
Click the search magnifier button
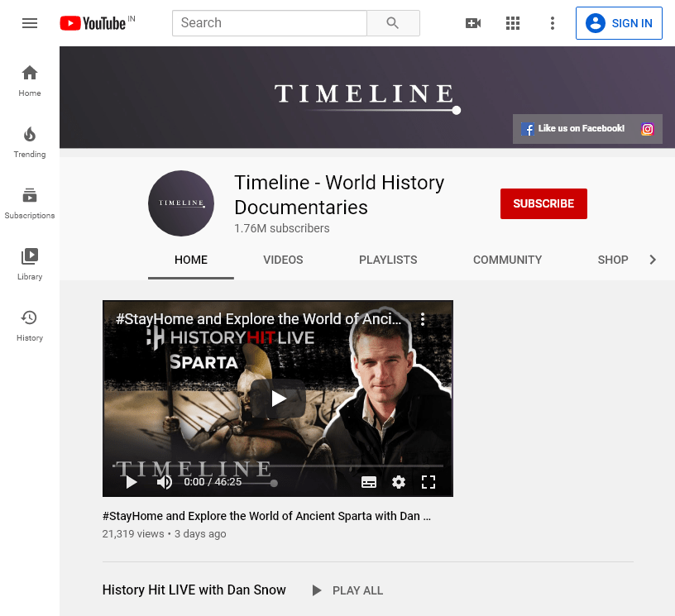[x=393, y=23]
